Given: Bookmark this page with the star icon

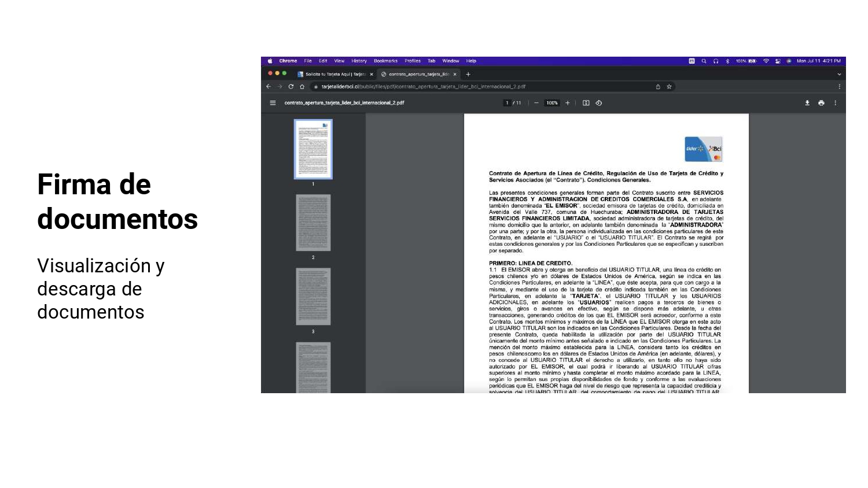Looking at the screenshot, I should pos(669,87).
